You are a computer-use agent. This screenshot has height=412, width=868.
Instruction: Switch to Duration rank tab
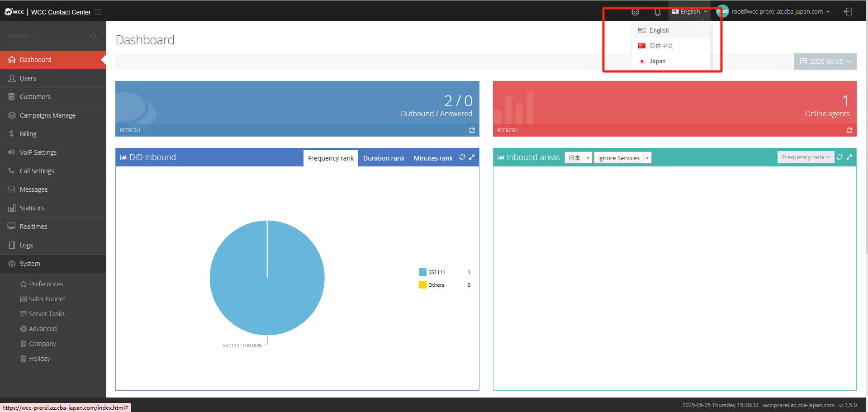pyautogui.click(x=384, y=158)
